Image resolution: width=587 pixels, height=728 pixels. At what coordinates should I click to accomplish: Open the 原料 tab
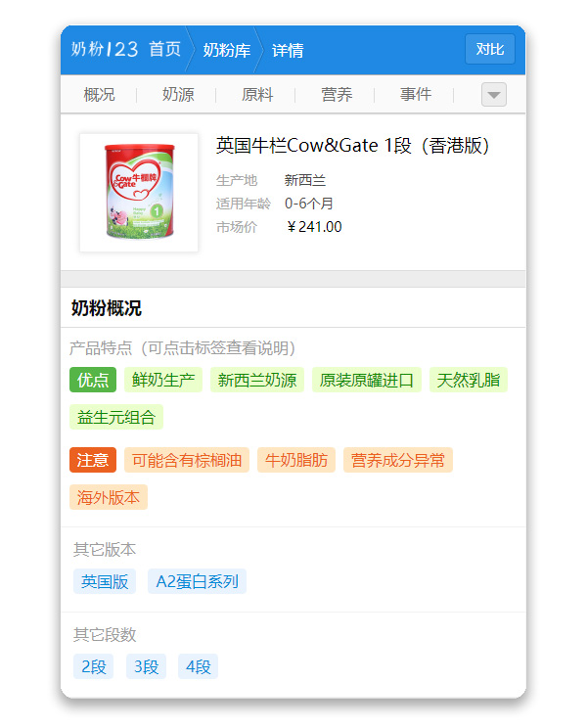(257, 95)
